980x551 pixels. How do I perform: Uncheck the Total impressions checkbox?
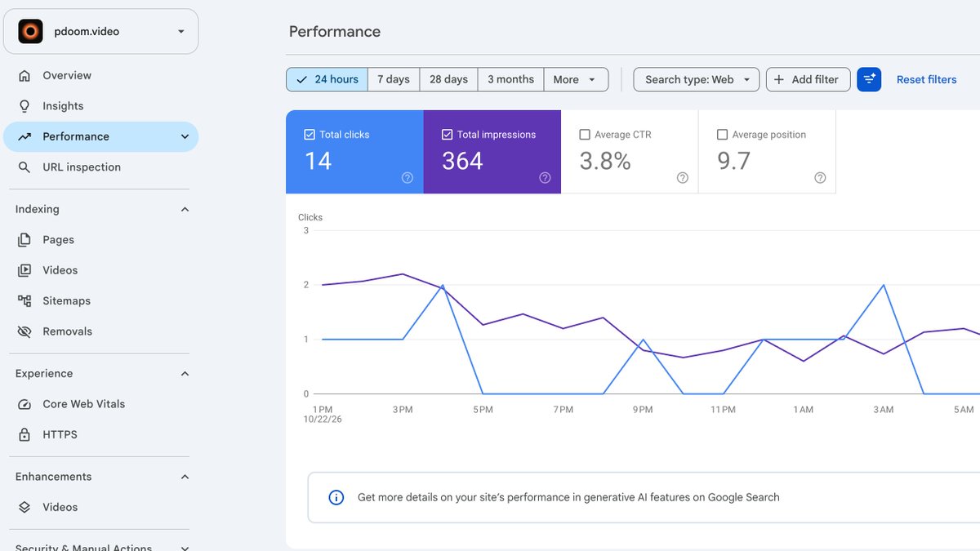click(447, 135)
